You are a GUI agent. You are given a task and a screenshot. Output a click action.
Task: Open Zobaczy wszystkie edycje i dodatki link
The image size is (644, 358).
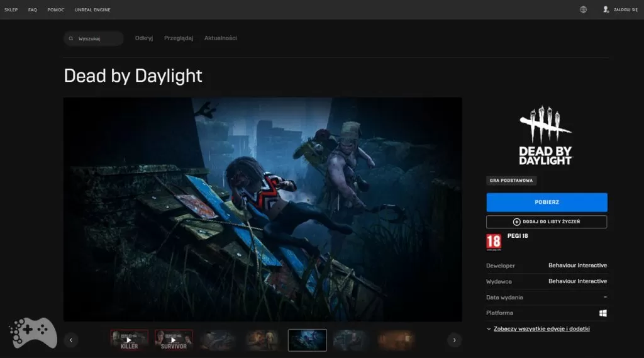(x=541, y=329)
